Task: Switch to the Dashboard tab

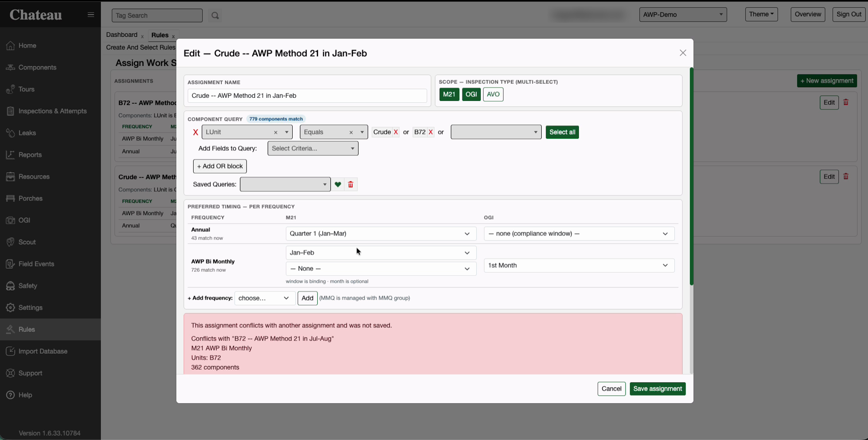Action: click(122, 35)
